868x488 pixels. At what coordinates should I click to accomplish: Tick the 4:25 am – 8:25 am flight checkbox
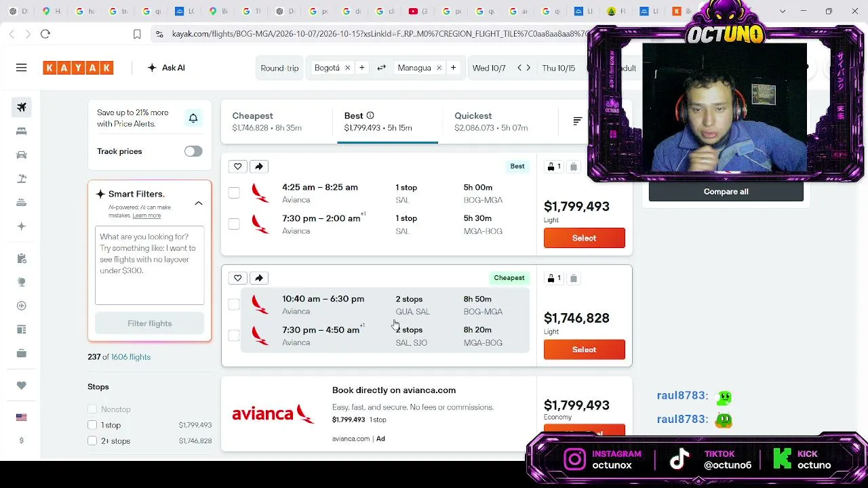234,193
